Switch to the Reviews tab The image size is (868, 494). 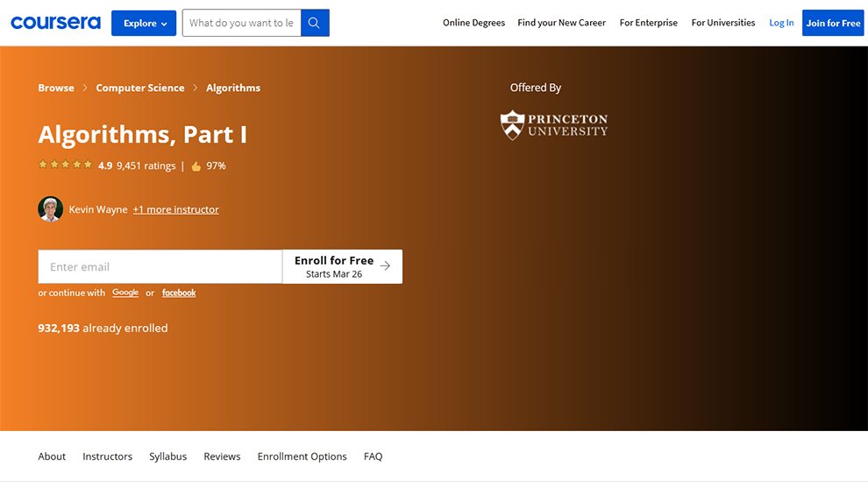[222, 456]
